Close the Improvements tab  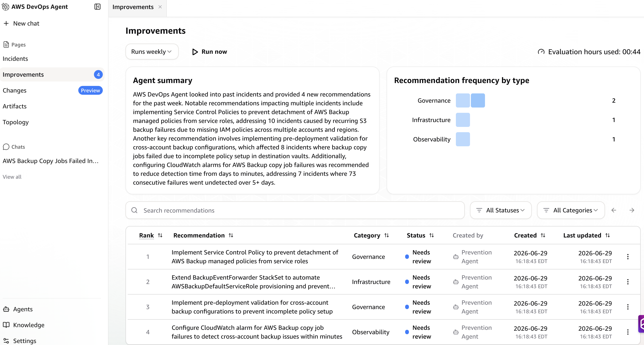tap(160, 7)
